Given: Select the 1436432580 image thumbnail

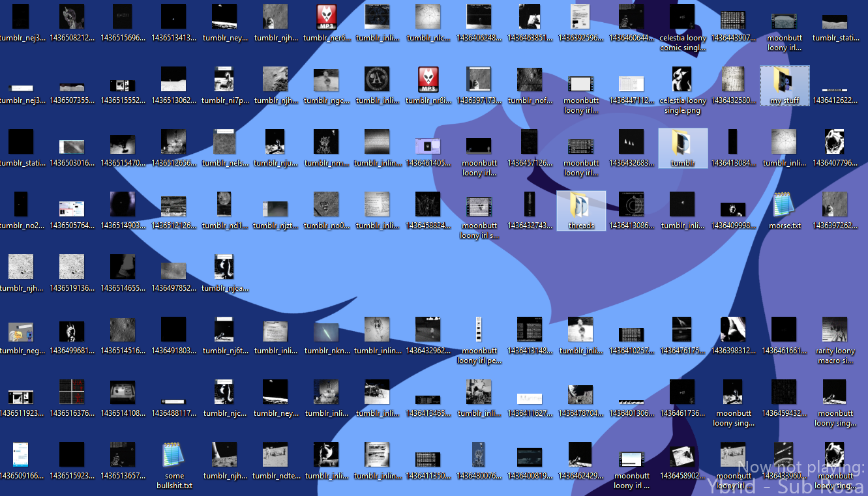Looking at the screenshot, I should 734,79.
